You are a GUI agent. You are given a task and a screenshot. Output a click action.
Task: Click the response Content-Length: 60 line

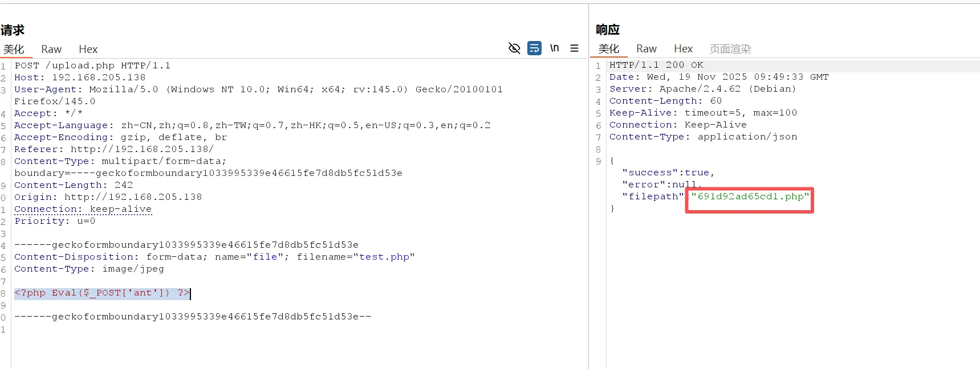(x=666, y=101)
